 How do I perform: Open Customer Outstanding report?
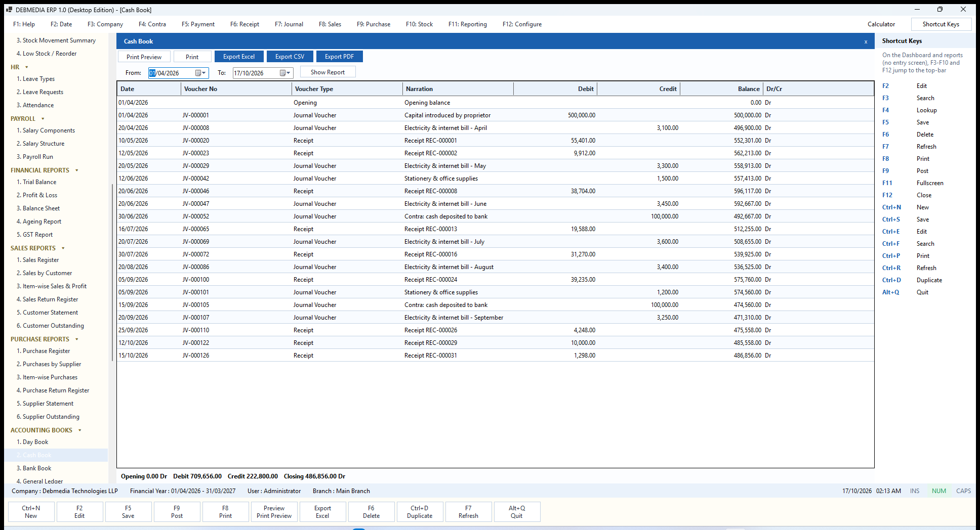click(50, 326)
